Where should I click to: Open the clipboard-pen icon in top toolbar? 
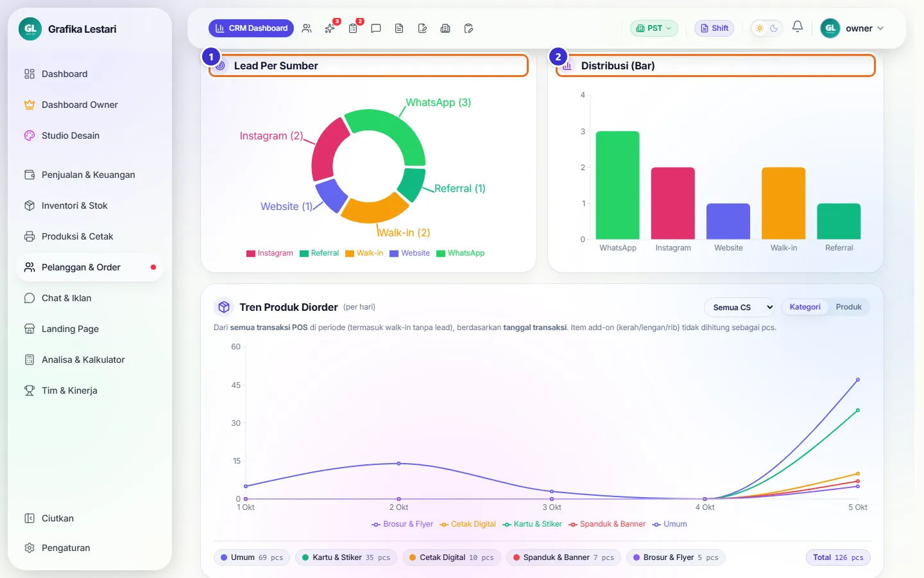tap(468, 28)
